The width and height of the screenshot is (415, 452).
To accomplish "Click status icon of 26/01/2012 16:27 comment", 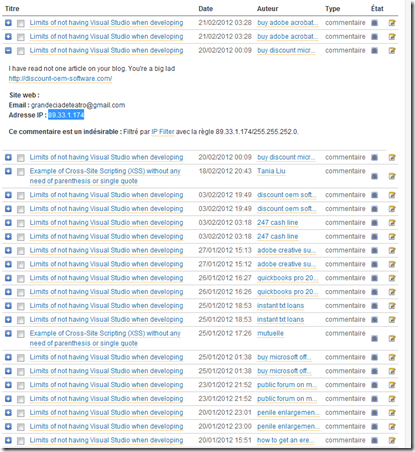I will (375, 278).
